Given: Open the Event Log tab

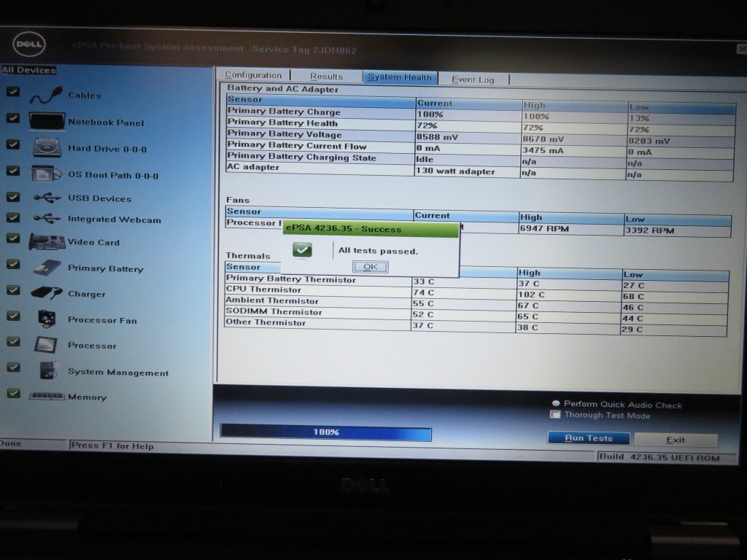Looking at the screenshot, I should [x=473, y=79].
